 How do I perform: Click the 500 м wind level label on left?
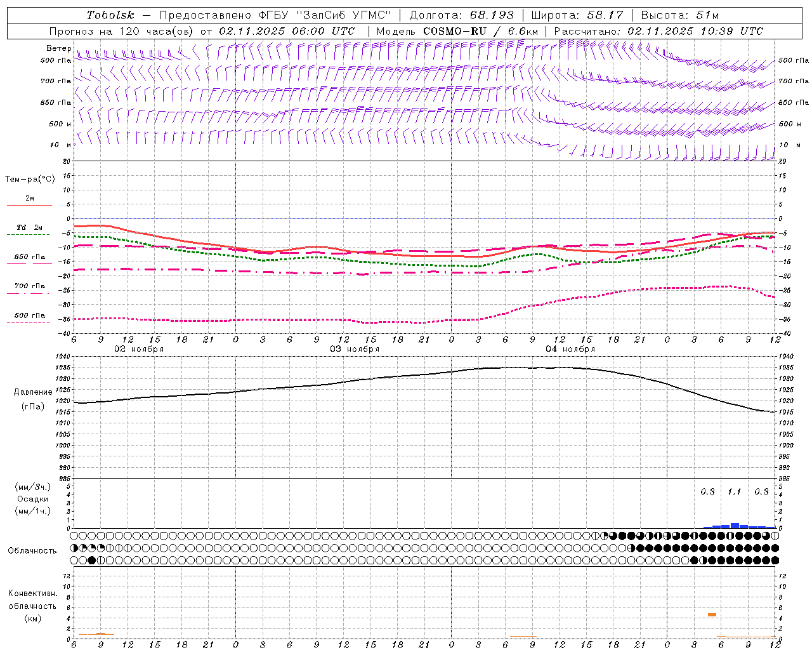click(61, 124)
